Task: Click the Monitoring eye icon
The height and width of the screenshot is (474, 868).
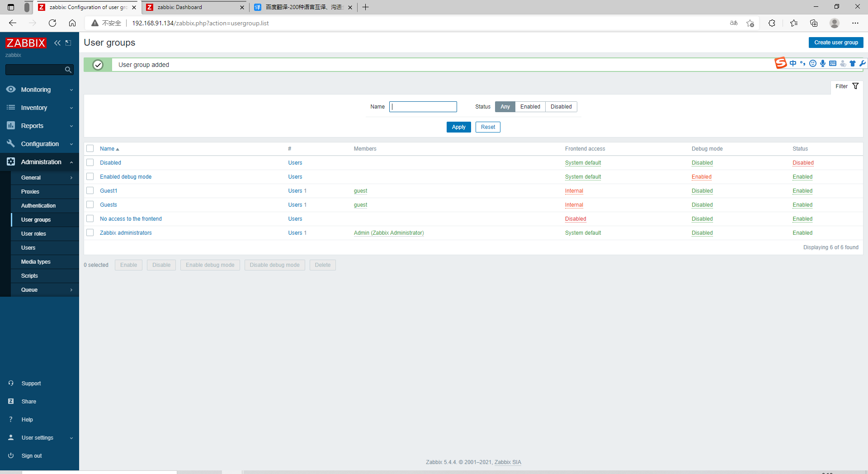Action: pyautogui.click(x=11, y=89)
